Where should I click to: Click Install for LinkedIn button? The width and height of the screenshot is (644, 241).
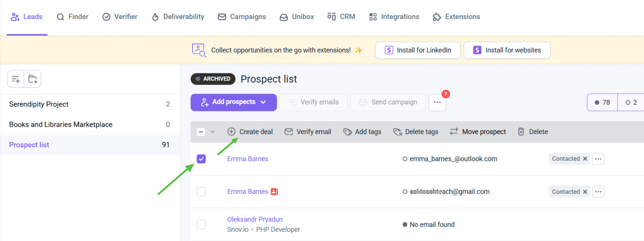coord(418,50)
